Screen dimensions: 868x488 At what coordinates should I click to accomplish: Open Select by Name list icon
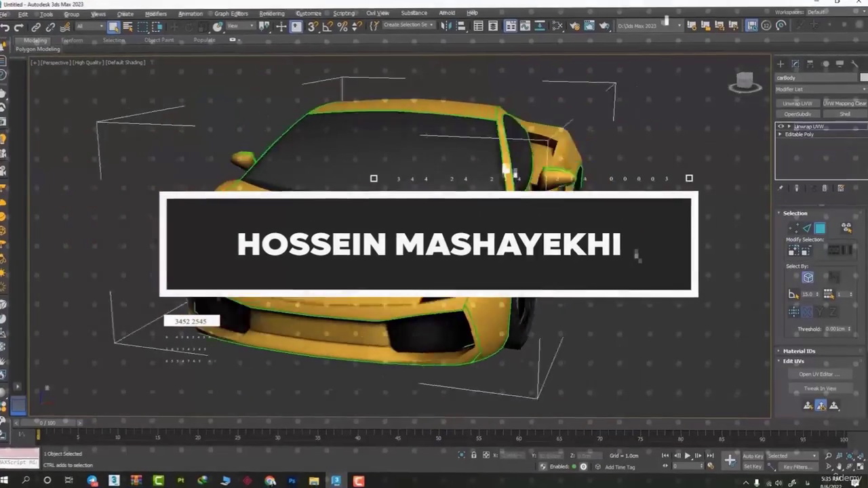tap(127, 26)
